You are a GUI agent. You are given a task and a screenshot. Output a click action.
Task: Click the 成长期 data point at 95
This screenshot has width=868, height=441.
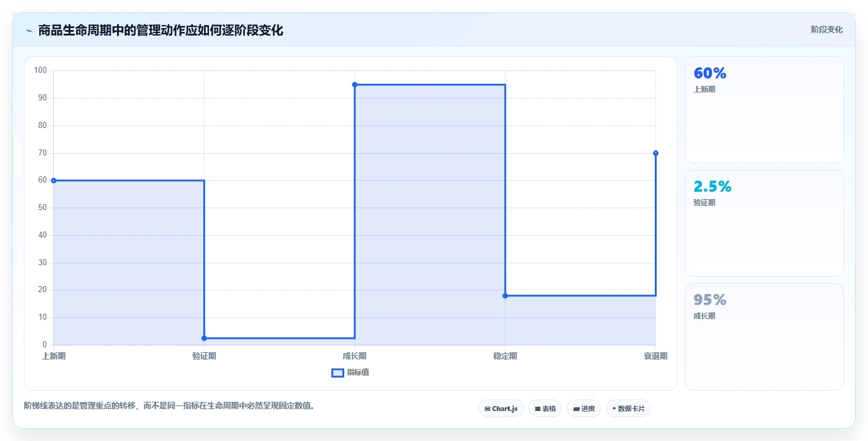[x=355, y=85]
